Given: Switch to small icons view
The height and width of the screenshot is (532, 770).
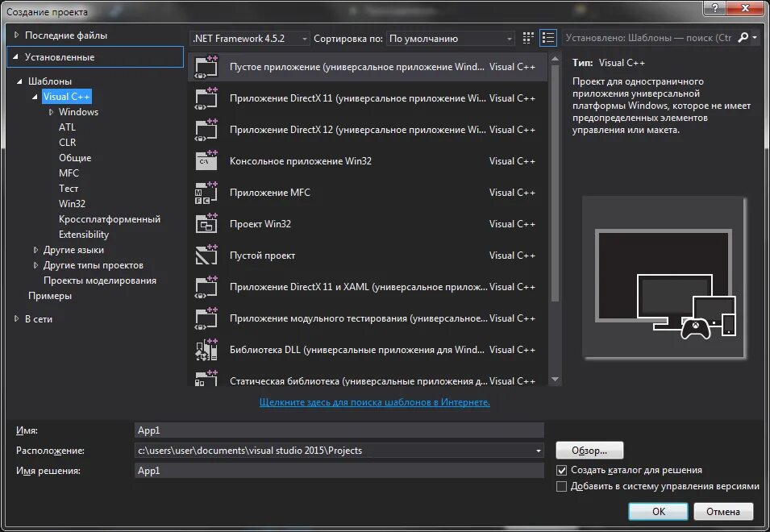Looking at the screenshot, I should [x=528, y=38].
